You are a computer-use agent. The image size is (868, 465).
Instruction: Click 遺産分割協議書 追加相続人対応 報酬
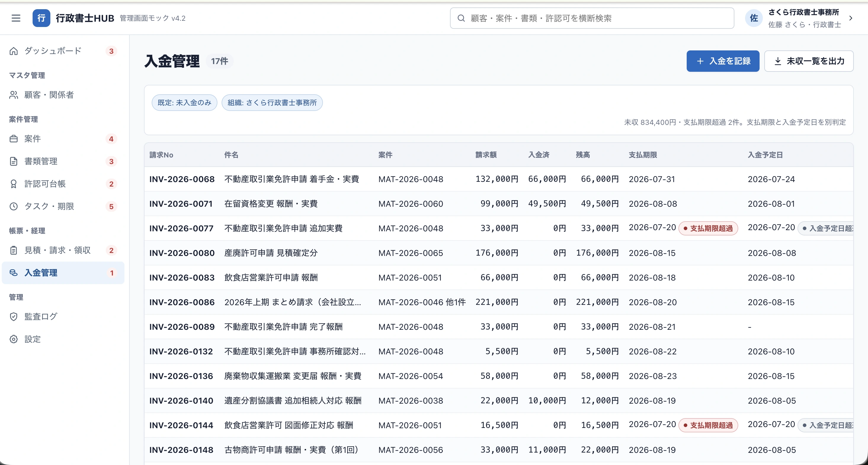293,401
